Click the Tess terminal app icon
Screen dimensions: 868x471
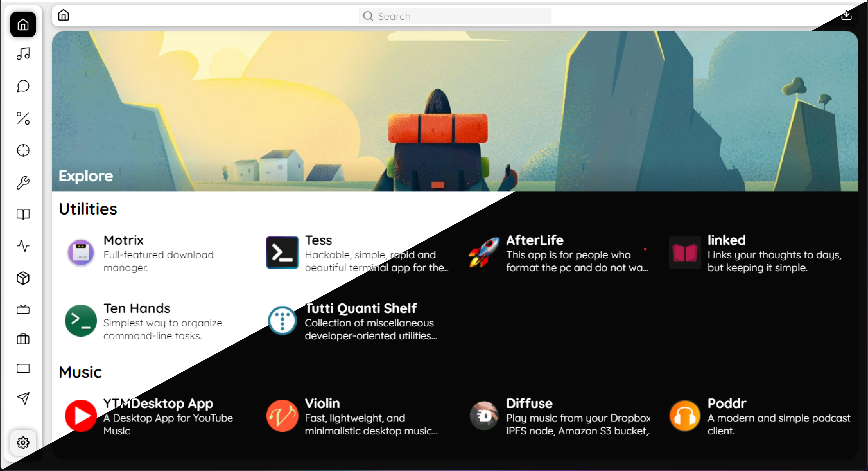pyautogui.click(x=282, y=253)
